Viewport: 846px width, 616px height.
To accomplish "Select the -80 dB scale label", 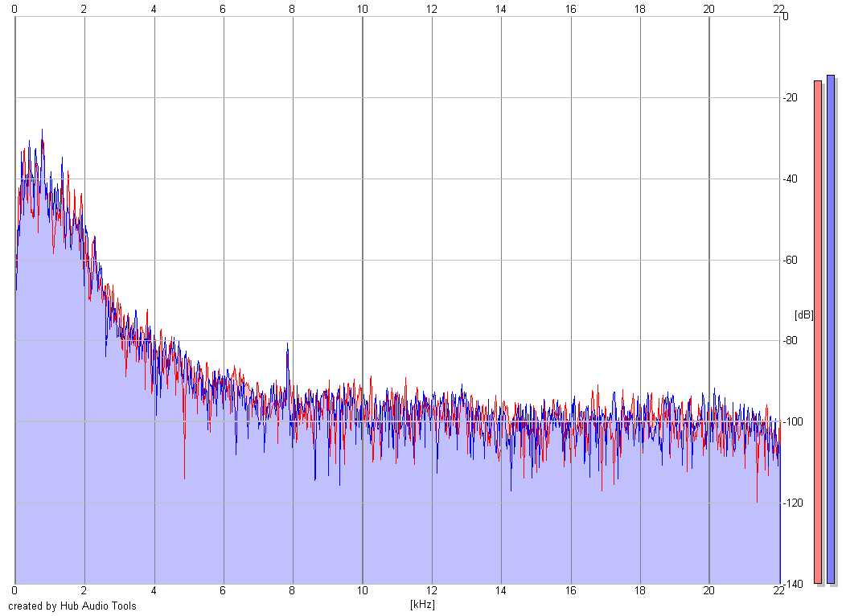I will click(x=791, y=340).
